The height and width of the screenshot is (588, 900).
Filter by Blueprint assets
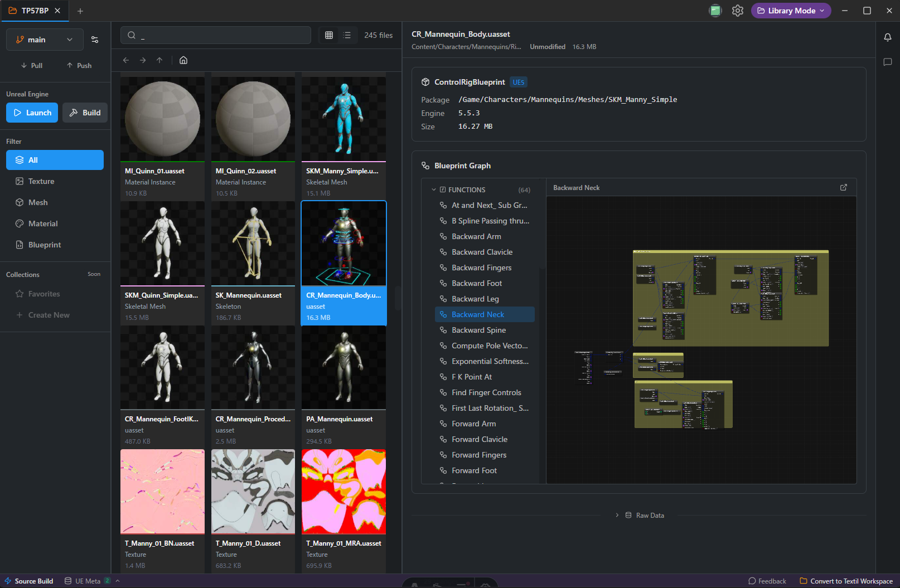pyautogui.click(x=45, y=245)
